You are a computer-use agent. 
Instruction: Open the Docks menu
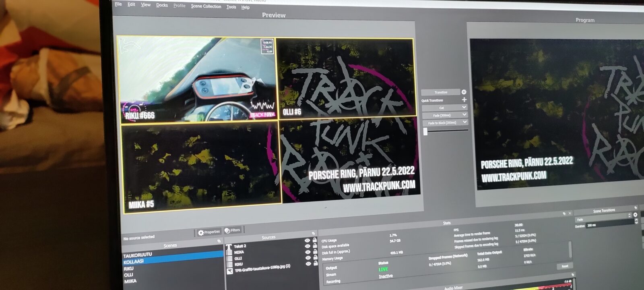click(x=162, y=5)
